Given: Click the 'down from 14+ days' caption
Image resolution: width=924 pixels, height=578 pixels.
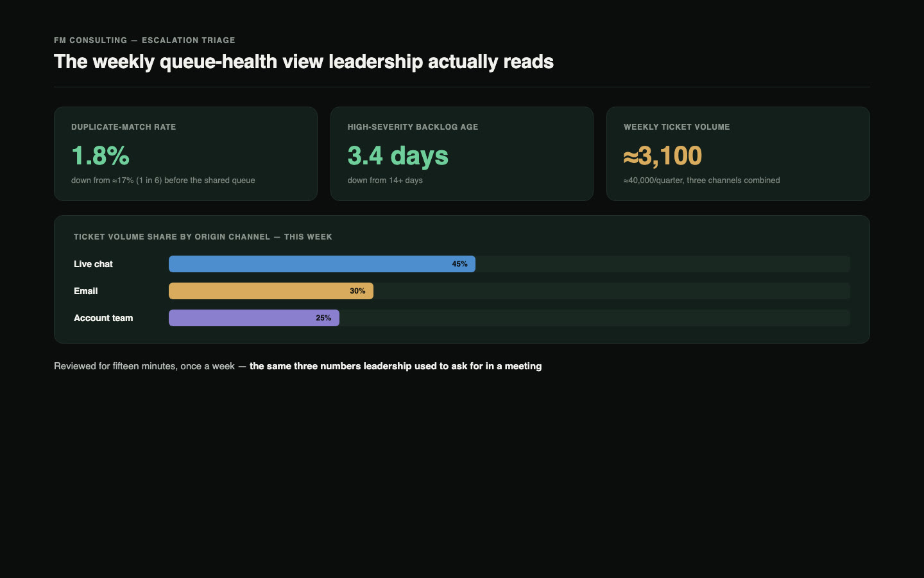Looking at the screenshot, I should 385,180.
